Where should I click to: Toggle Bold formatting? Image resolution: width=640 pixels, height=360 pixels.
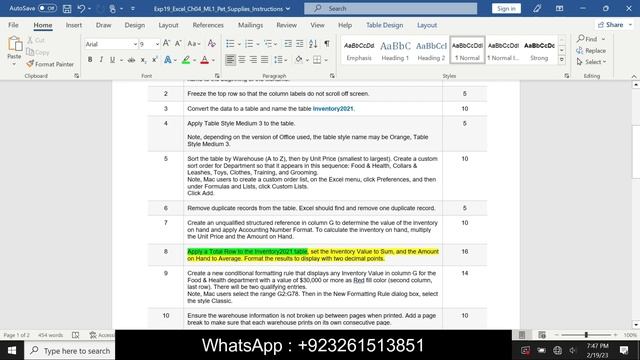click(90, 60)
